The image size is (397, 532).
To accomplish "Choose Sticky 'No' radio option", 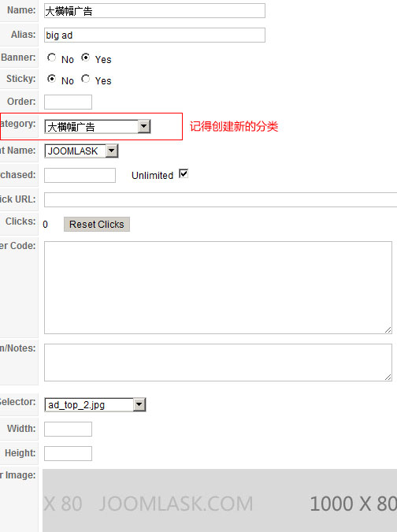I will coord(51,79).
